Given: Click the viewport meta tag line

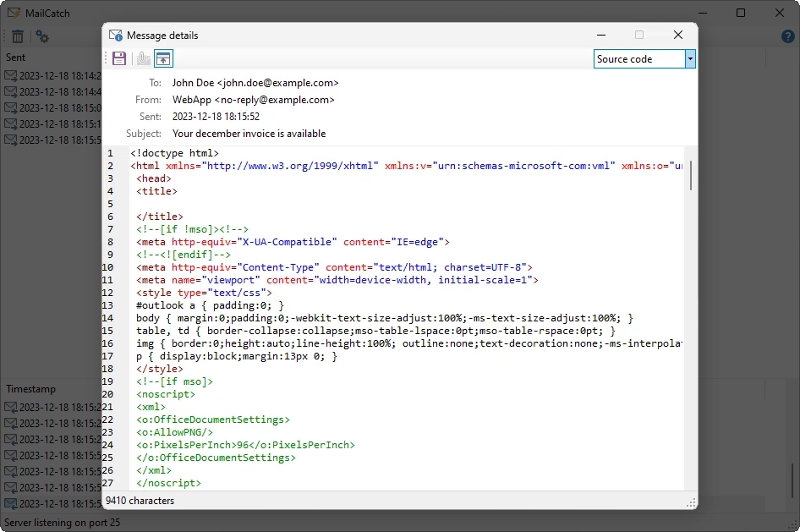Looking at the screenshot, I should click(337, 280).
